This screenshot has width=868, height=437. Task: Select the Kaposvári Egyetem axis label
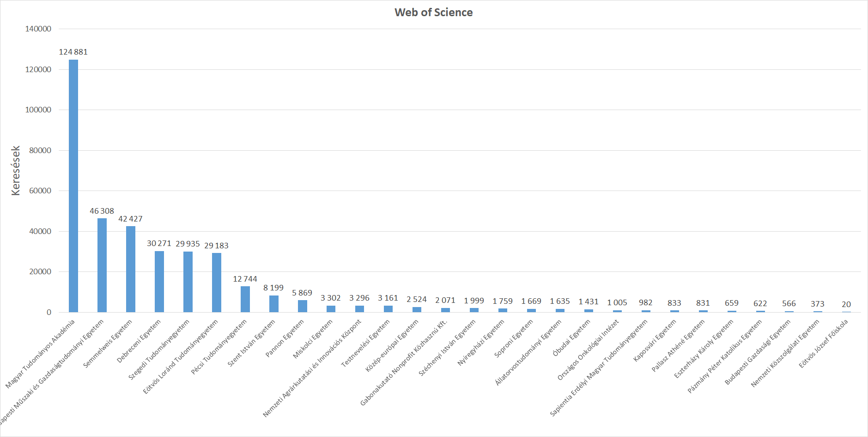pyautogui.click(x=655, y=340)
